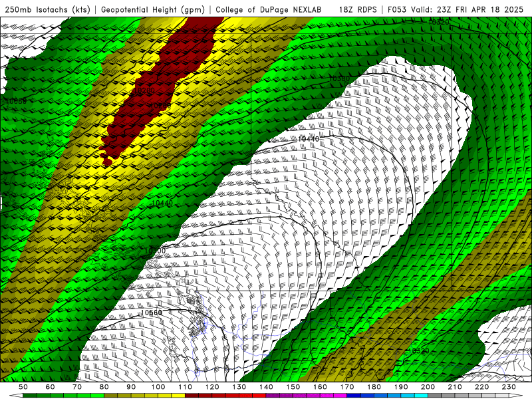Image resolution: width=532 pixels, height=399 pixels.
Task: Click the 'F053' forecast hour text
Action: point(398,9)
